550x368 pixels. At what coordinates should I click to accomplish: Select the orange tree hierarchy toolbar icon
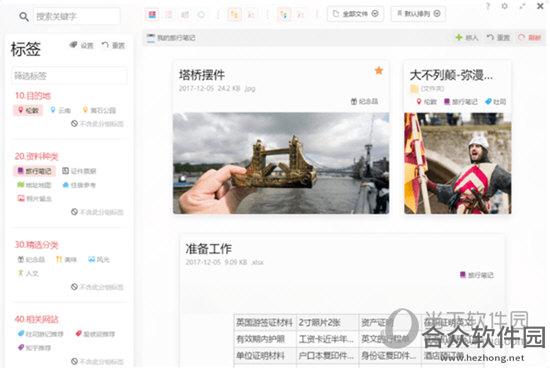pyautogui.click(x=234, y=15)
